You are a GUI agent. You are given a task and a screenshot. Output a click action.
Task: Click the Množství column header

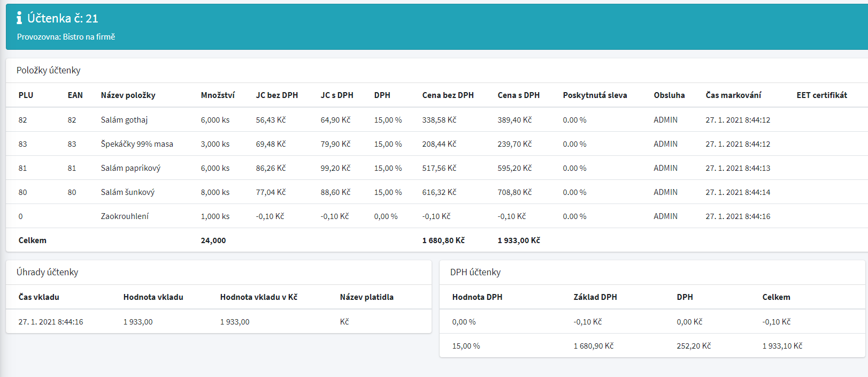[218, 95]
